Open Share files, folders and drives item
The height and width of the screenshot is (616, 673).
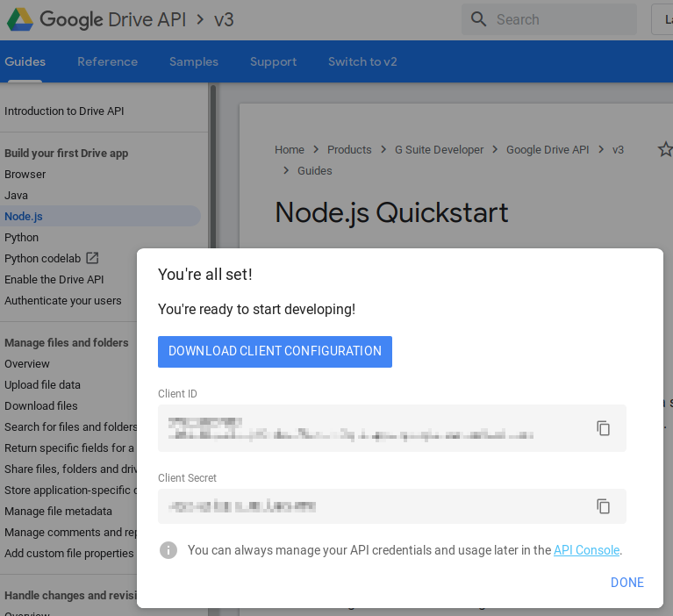point(71,469)
